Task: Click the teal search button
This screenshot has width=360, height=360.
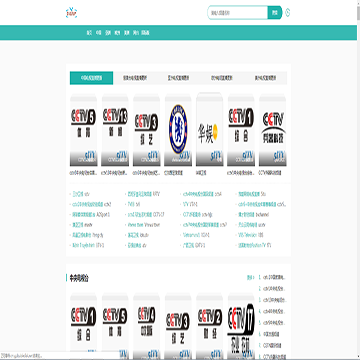Action: [275, 13]
